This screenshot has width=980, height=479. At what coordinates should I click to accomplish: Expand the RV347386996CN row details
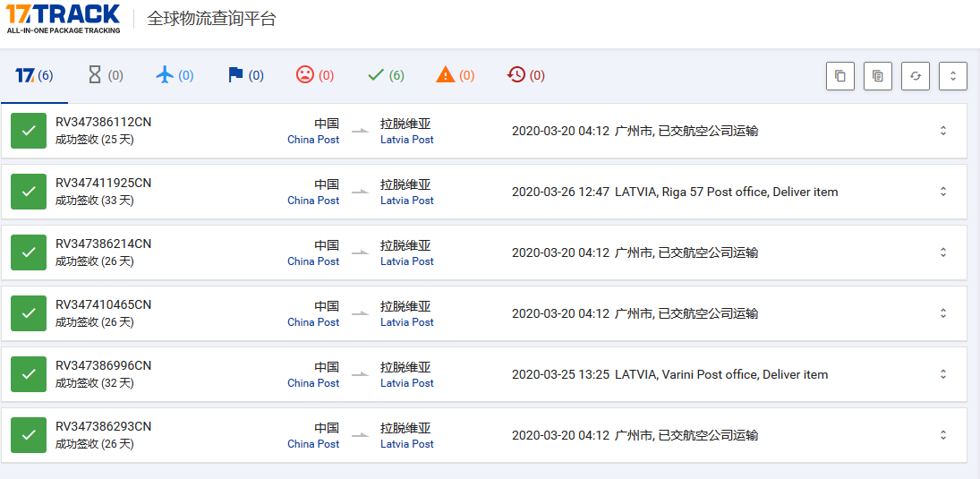(x=942, y=374)
